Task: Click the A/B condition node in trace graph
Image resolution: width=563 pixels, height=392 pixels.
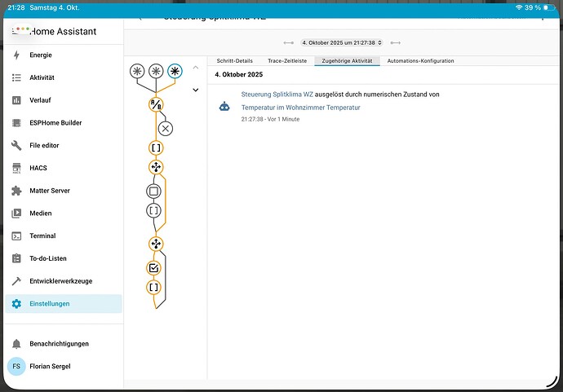Action: (156, 104)
